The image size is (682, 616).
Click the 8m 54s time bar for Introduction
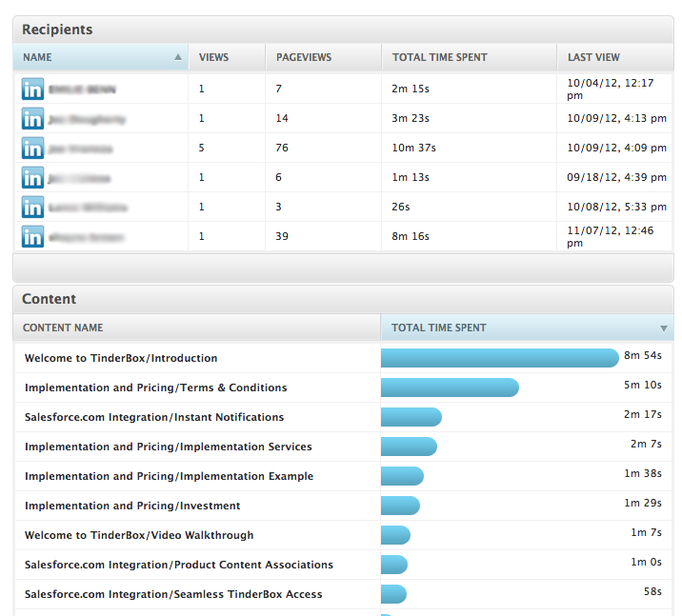coord(499,358)
